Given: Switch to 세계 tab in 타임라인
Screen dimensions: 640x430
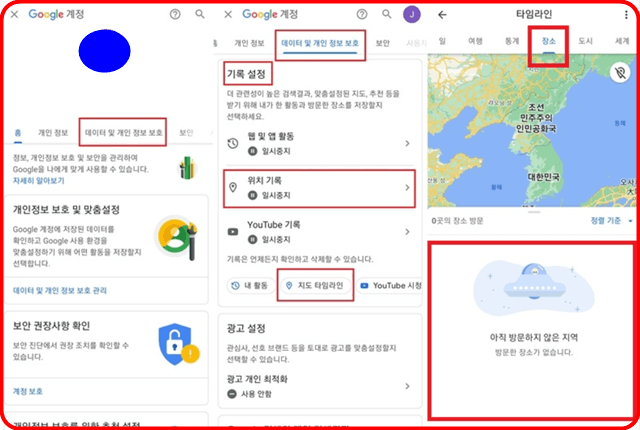Looking at the screenshot, I should (x=622, y=41).
